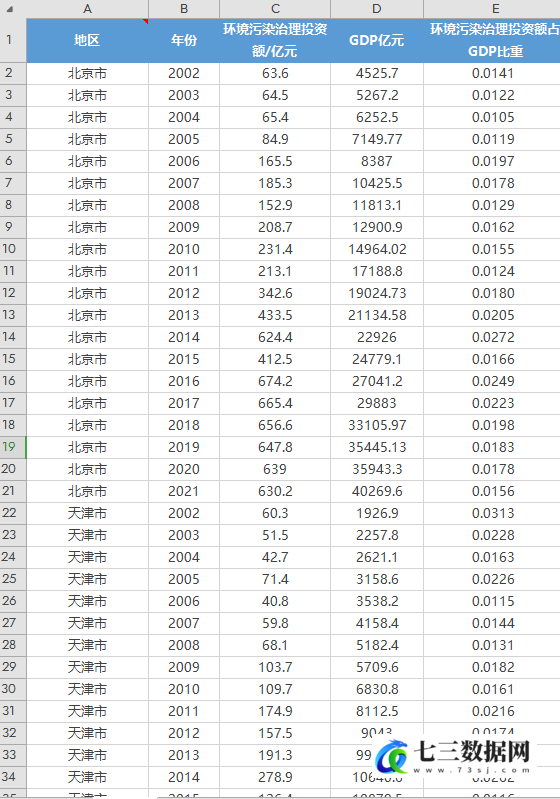This screenshot has width=560, height=799.
Task: Select investment value 231.4
Action: click(x=275, y=249)
